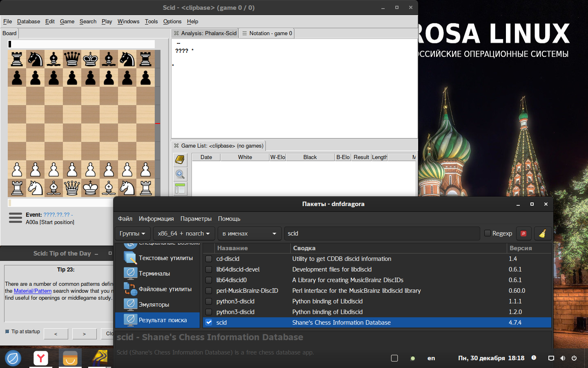The width and height of the screenshot is (588, 368).
Task: Click the scid search input field
Action: coord(381,233)
